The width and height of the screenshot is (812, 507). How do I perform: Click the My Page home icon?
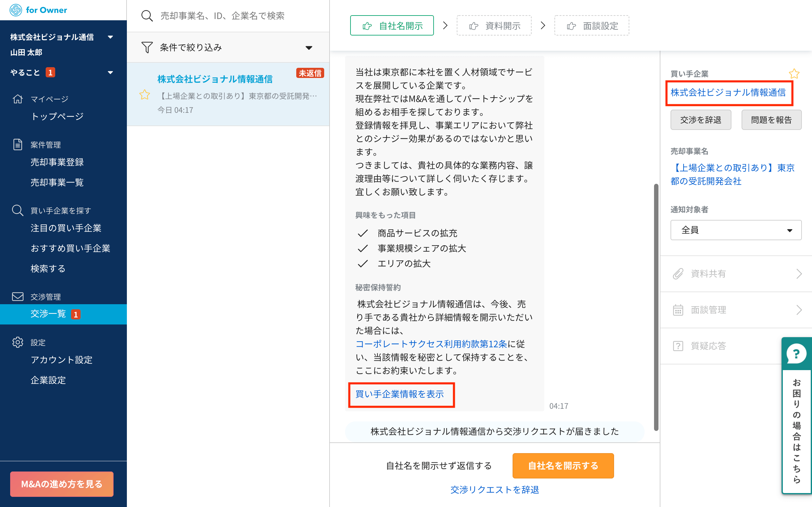17,99
